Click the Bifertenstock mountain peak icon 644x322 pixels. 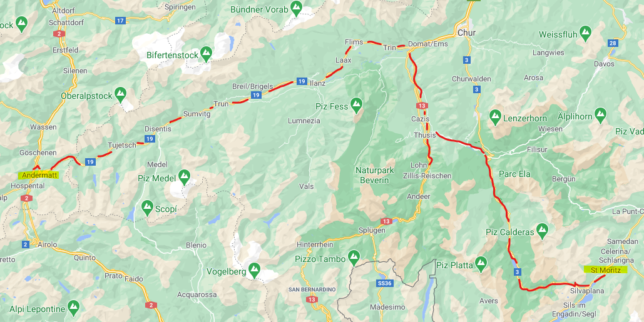206,53
